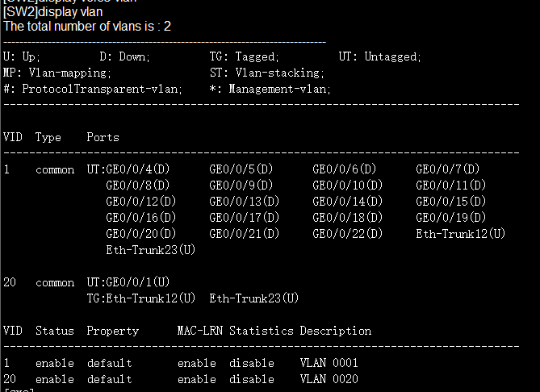Click the 'Ports' column header
The image size is (540, 392).
tap(103, 137)
